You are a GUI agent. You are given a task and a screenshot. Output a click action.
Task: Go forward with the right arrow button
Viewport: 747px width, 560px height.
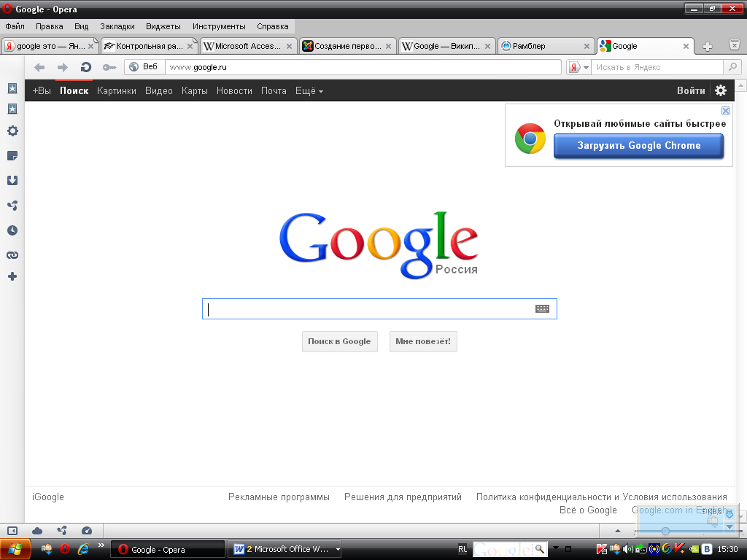pyautogui.click(x=63, y=67)
